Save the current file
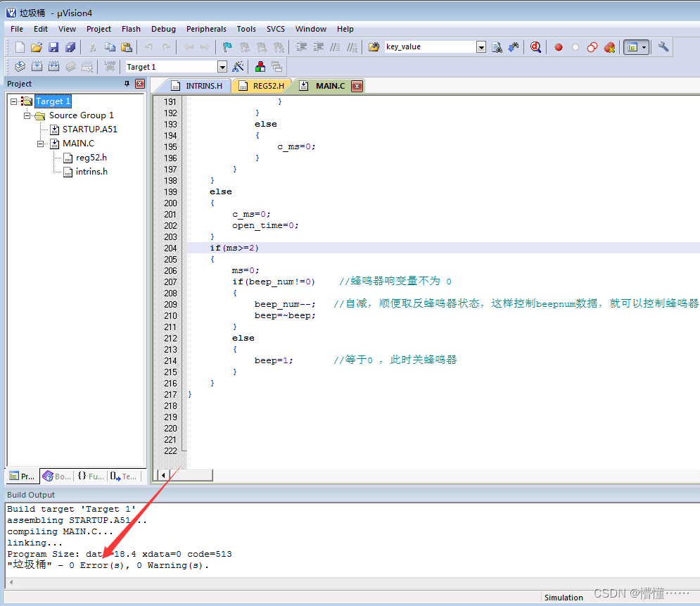Screen dimensions: 700x606 pyautogui.click(x=53, y=47)
